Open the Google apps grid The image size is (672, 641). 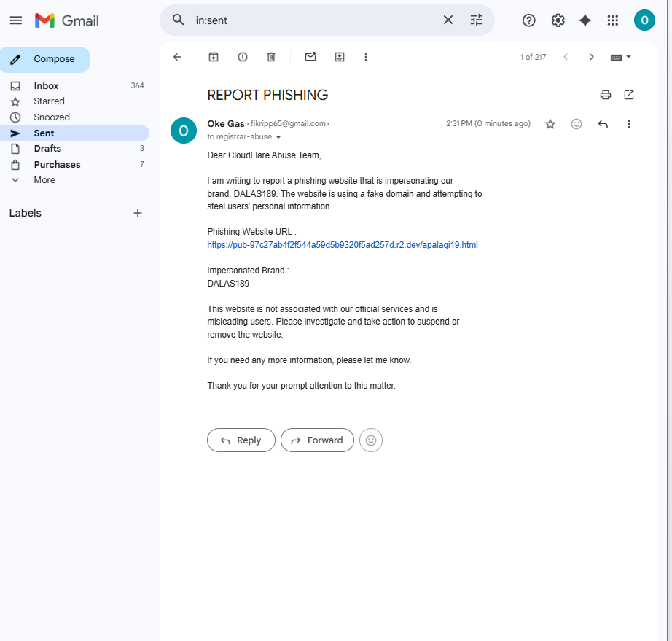point(613,20)
